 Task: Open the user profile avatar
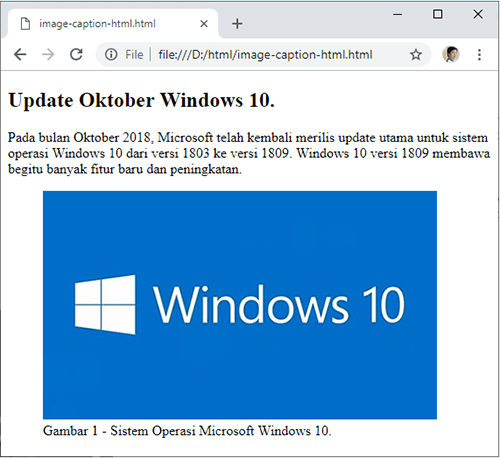451,54
